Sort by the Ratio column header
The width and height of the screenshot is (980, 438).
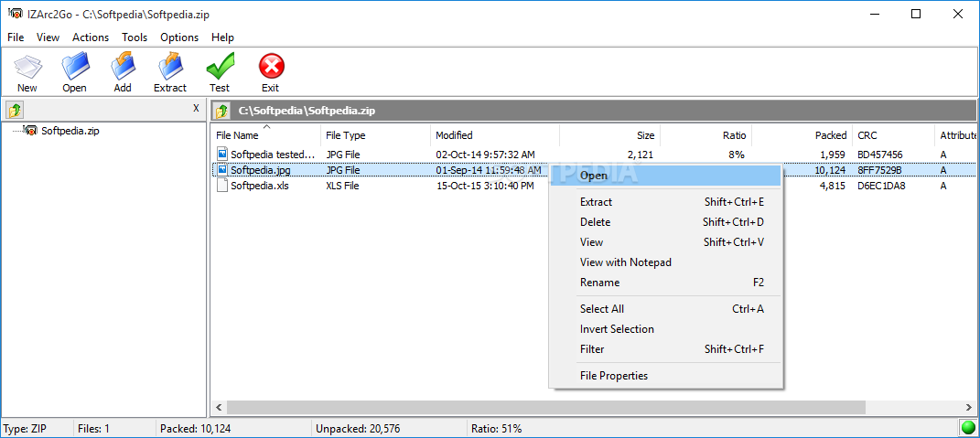[x=706, y=135]
